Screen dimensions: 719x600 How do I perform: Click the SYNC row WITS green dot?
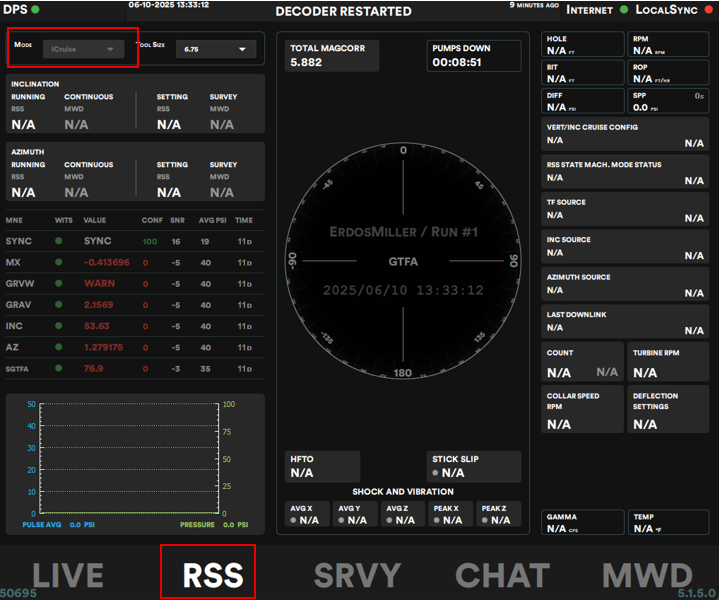click(x=59, y=240)
